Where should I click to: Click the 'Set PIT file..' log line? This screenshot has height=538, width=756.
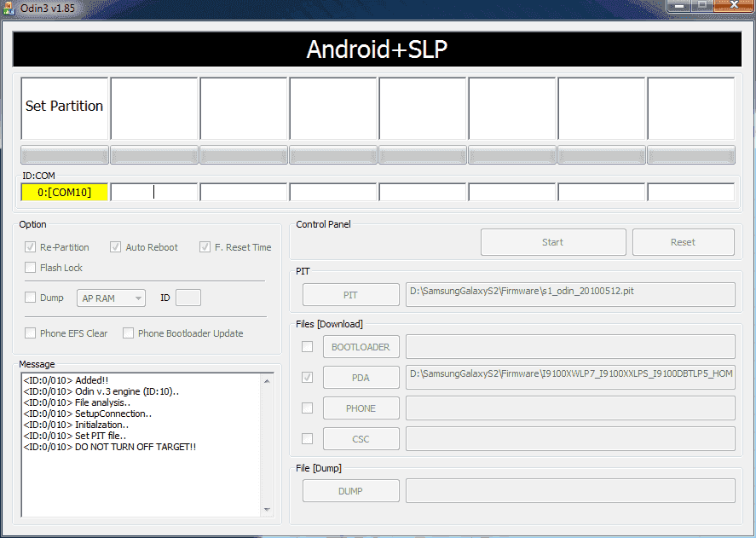coord(75,436)
